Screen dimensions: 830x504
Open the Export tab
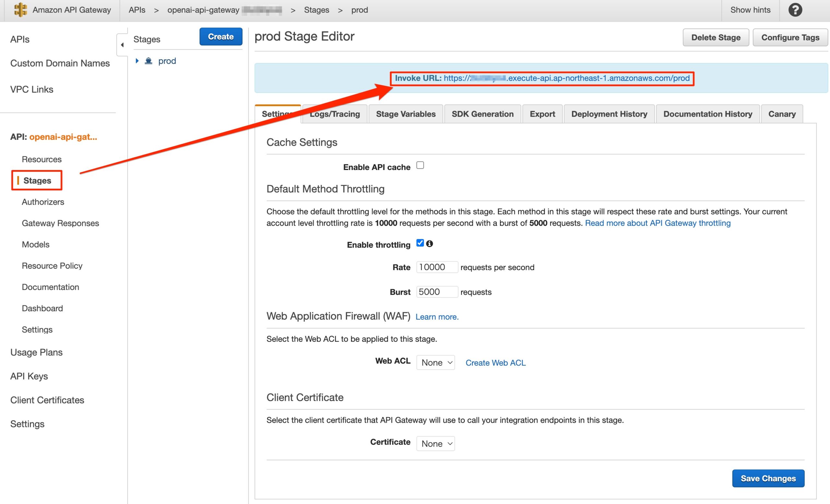pos(542,114)
